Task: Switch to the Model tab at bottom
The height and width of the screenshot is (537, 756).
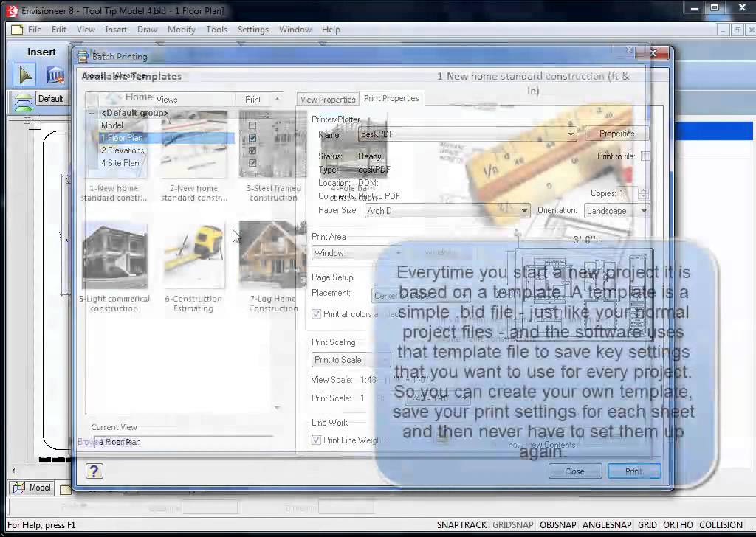Action: [32, 488]
